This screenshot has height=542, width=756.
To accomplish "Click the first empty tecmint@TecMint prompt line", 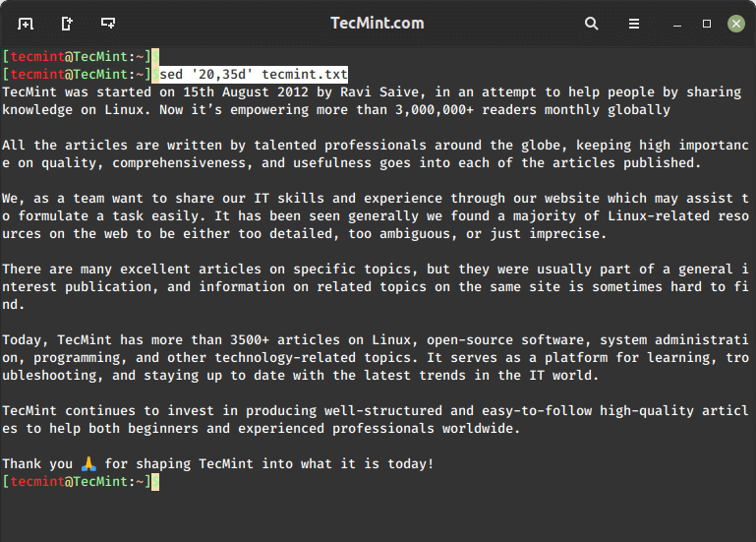I will [81, 56].
